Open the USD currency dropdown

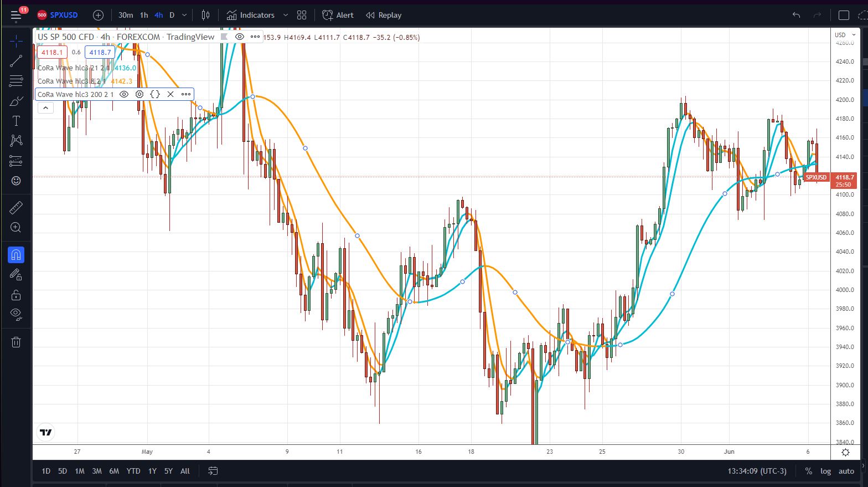(x=845, y=35)
